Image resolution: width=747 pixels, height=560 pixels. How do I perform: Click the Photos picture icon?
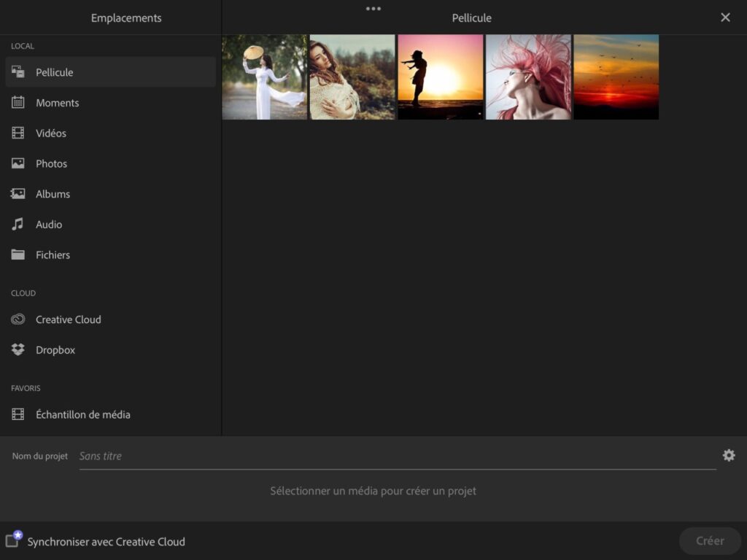coord(18,163)
